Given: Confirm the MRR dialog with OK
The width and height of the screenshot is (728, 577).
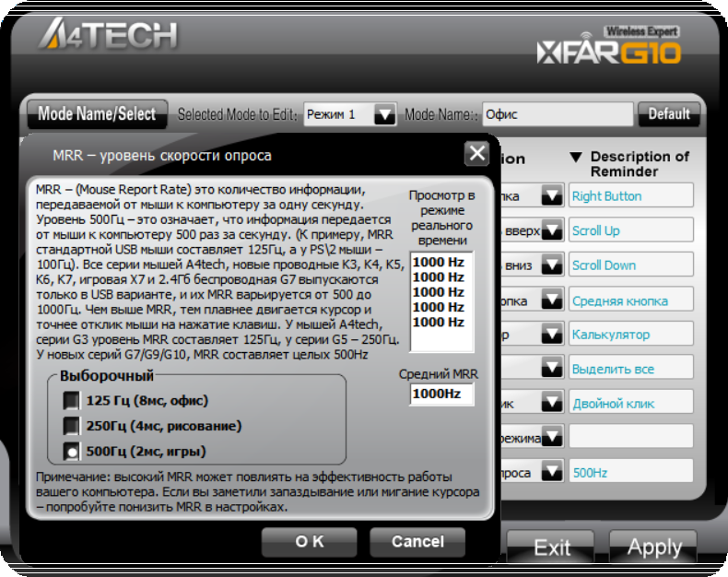Looking at the screenshot, I should (310, 542).
